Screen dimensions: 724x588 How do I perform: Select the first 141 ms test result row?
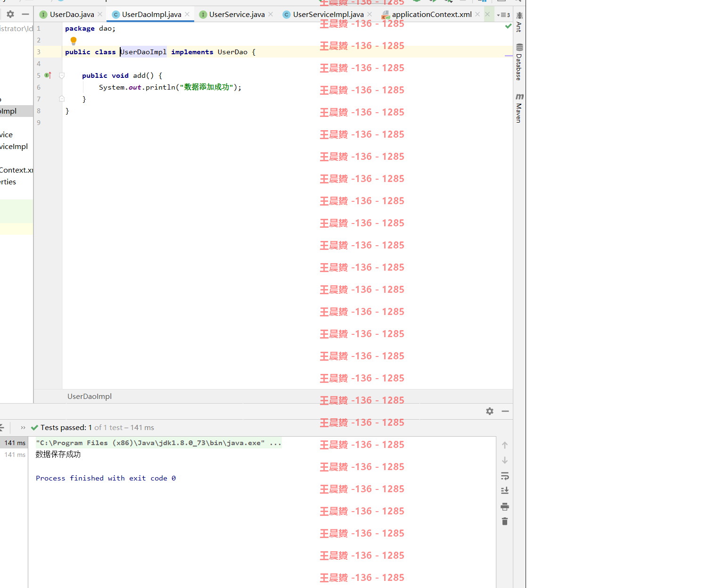click(14, 443)
